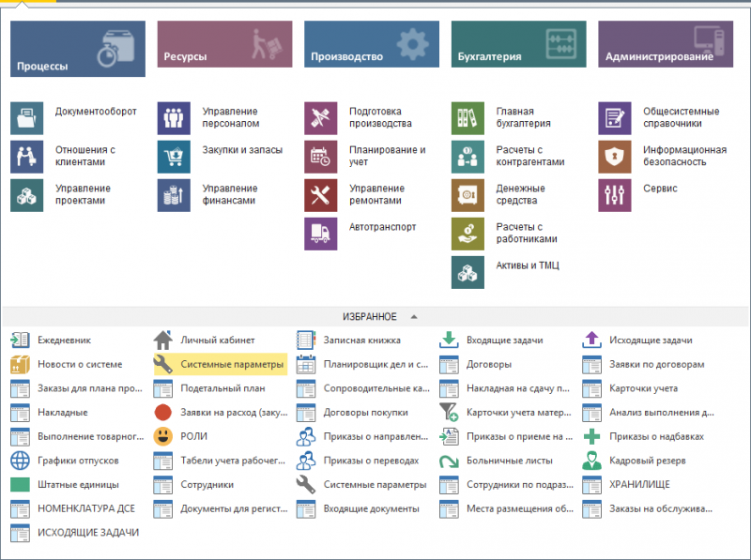Open the Автотранспорт truck icon

(321, 234)
